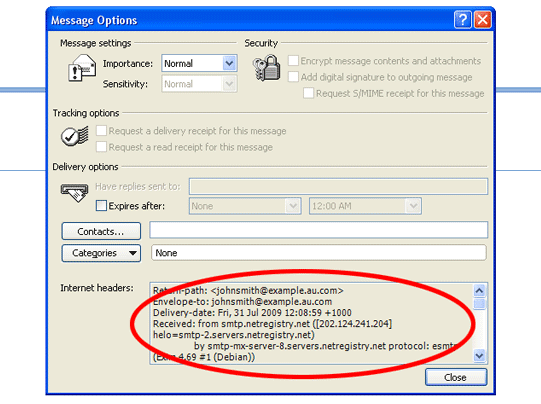Expand the Categories dropdown button
Screen dimensions: 541x404
(101, 253)
